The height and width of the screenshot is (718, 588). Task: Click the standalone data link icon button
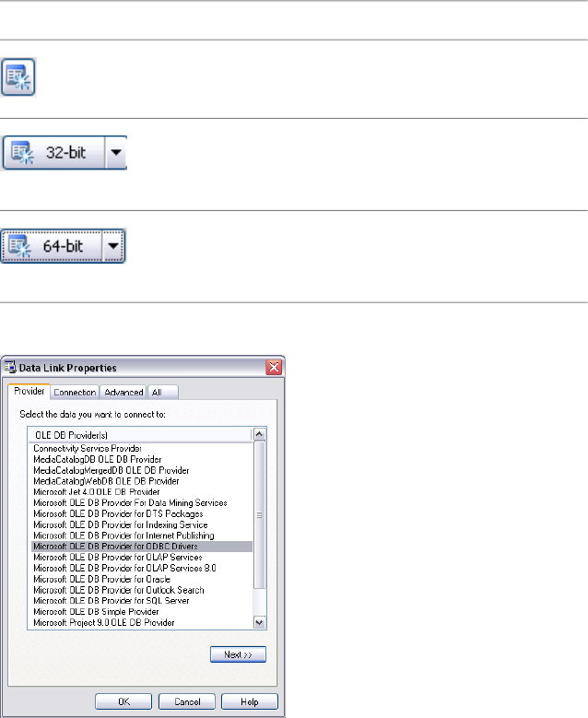(x=18, y=77)
